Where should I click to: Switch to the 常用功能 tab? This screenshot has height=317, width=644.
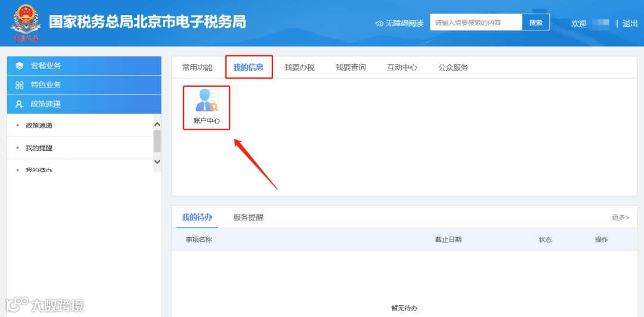point(197,67)
